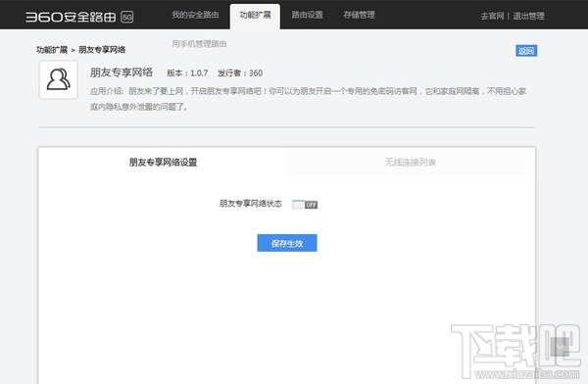Click the 用手机管理路由 link
The width and height of the screenshot is (588, 384).
pyautogui.click(x=199, y=44)
